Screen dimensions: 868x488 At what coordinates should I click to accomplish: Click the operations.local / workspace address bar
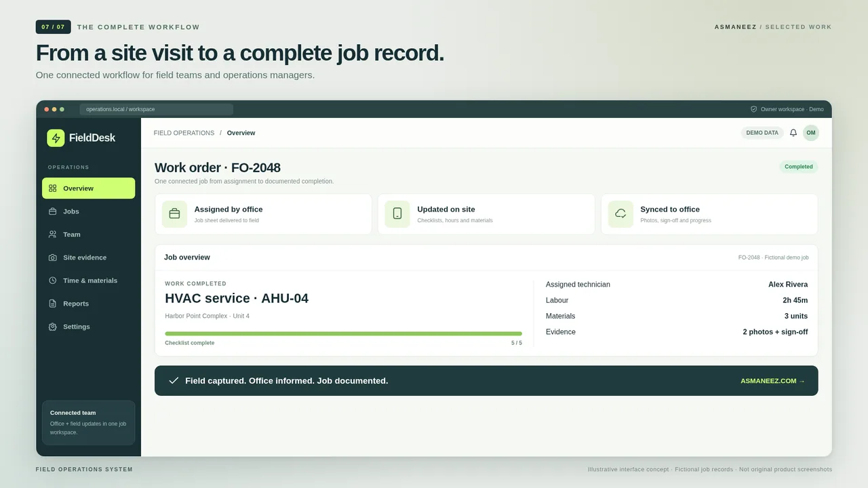157,109
